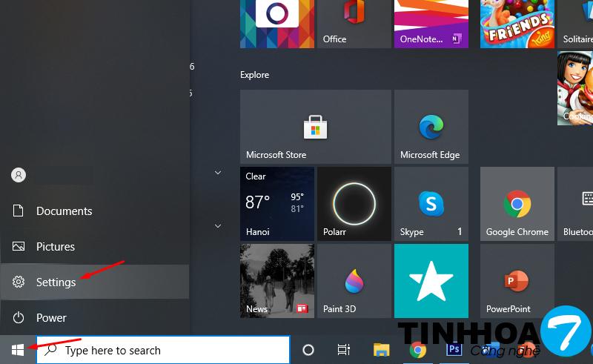Click the 'Type here to search' box
Screen dimensions: 593x364
(x=170, y=350)
